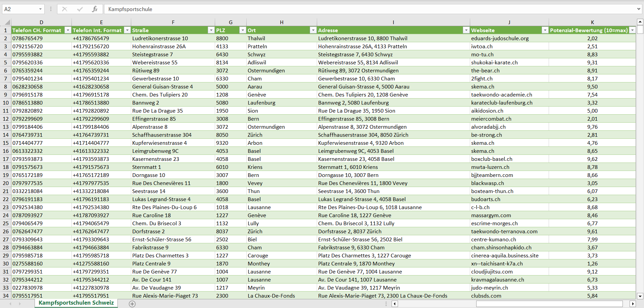
Task: Click cell boxclub-basel.ch
Action: click(509, 159)
